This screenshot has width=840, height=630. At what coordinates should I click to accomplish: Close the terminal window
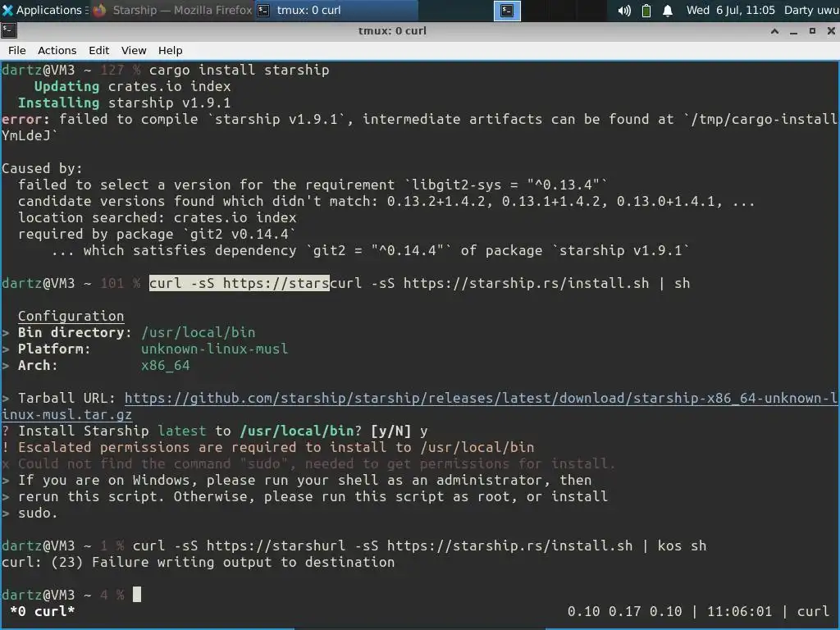click(x=831, y=31)
